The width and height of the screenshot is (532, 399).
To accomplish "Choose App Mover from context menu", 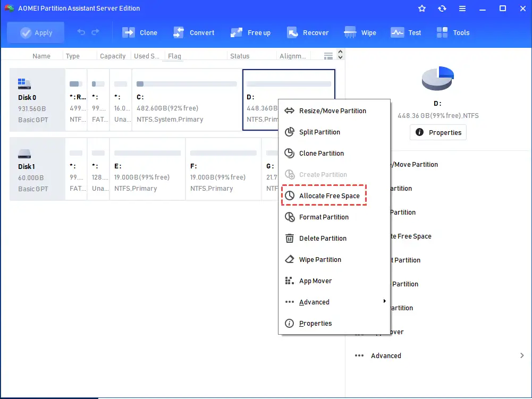I will coord(334,281).
